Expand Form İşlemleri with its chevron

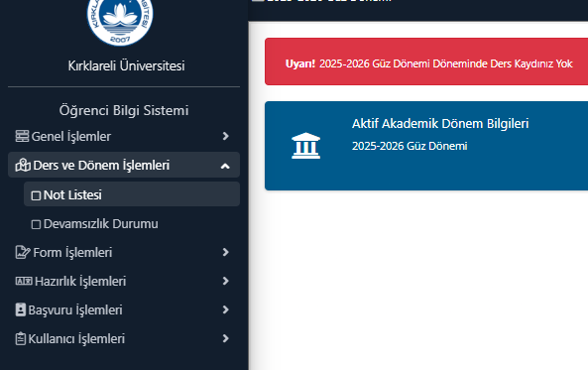point(225,252)
